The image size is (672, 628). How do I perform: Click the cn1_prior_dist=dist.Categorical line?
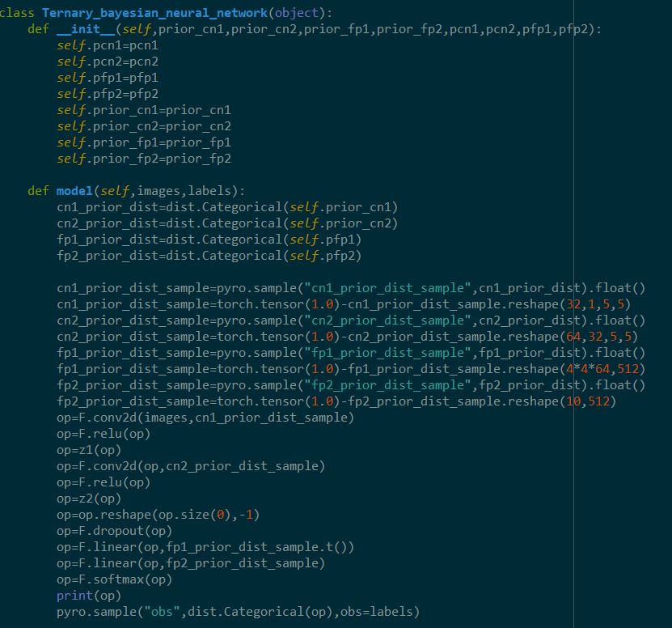(x=227, y=207)
